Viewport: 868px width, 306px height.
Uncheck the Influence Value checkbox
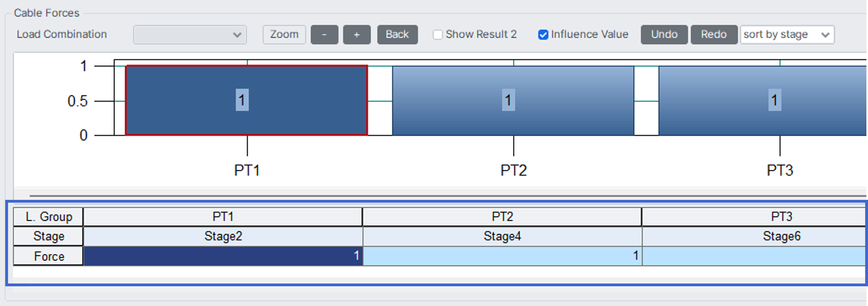(x=543, y=35)
